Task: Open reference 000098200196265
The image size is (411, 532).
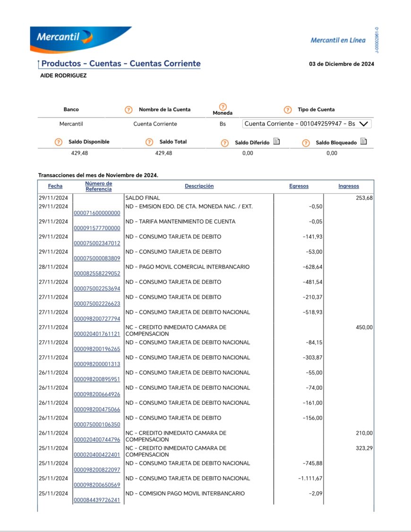Action: tap(97, 349)
